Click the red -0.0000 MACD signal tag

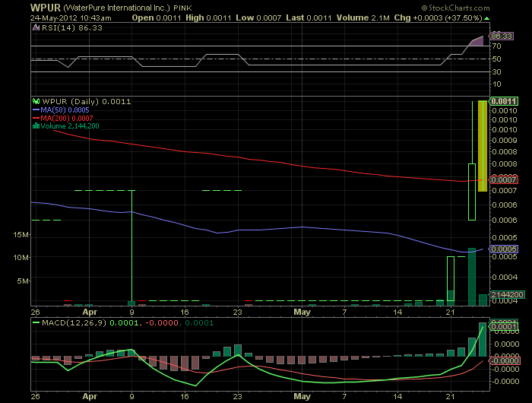point(504,361)
